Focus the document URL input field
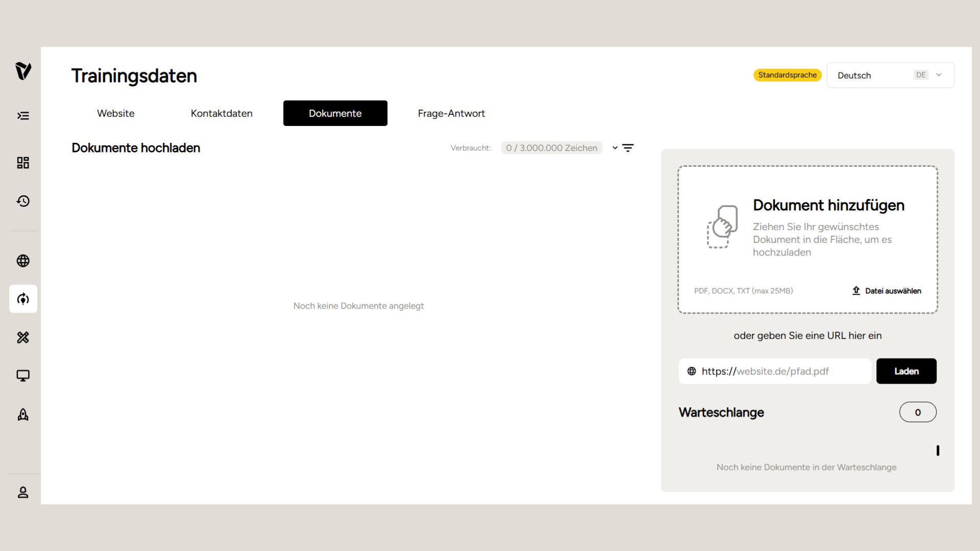This screenshot has height=551, width=980. 781,371
